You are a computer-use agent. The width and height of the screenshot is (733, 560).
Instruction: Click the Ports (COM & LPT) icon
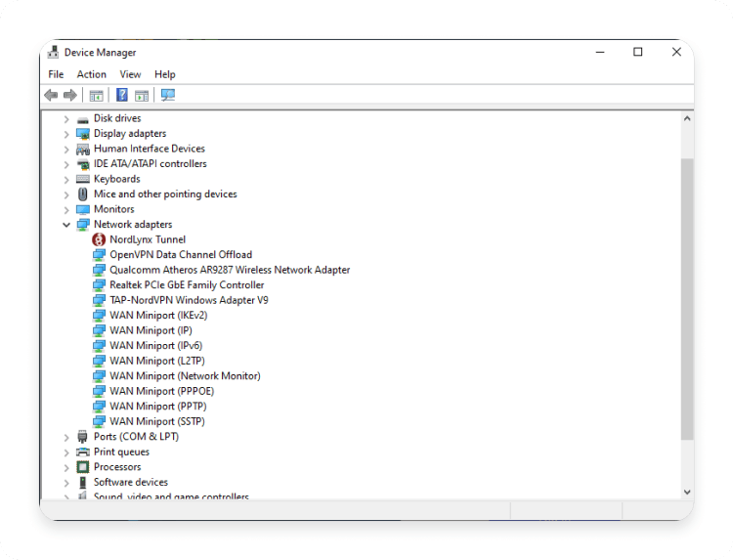pyautogui.click(x=83, y=437)
